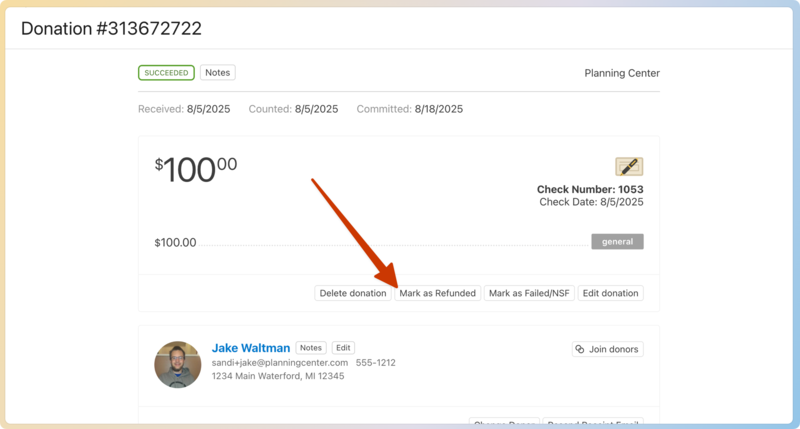Click the Edit donation button
The height and width of the screenshot is (429, 800).
coord(610,293)
